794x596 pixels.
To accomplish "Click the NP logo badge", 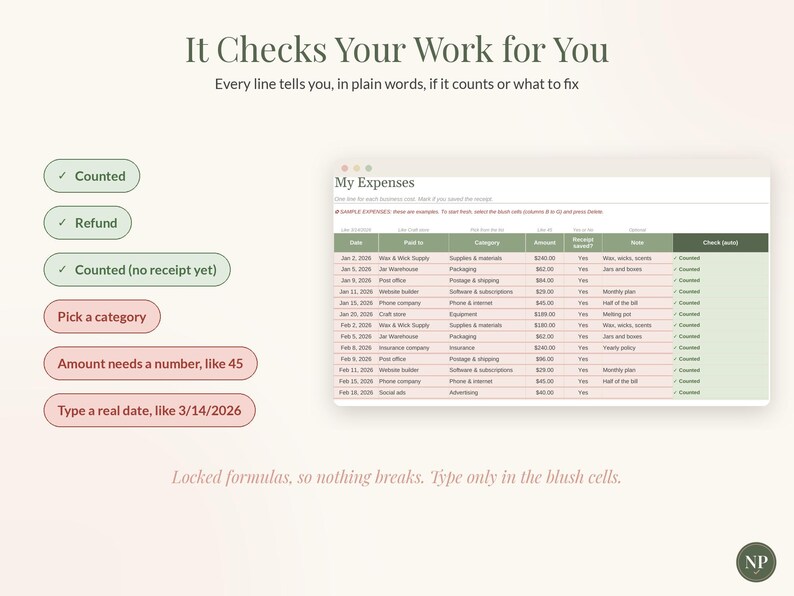I will click(x=756, y=562).
